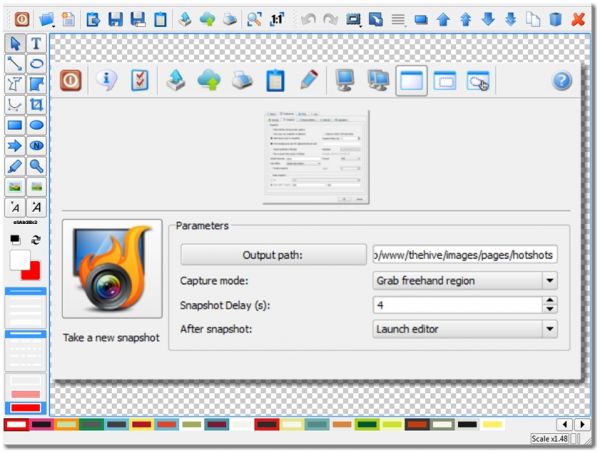Click the Scale x1.48 status label
Screen dimensions: 600x453
pyautogui.click(x=549, y=439)
